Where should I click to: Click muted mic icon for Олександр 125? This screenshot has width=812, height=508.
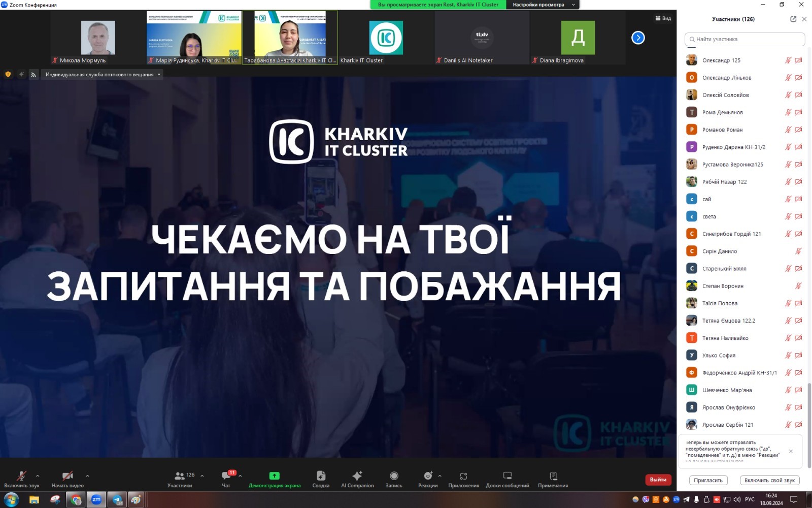[788, 60]
